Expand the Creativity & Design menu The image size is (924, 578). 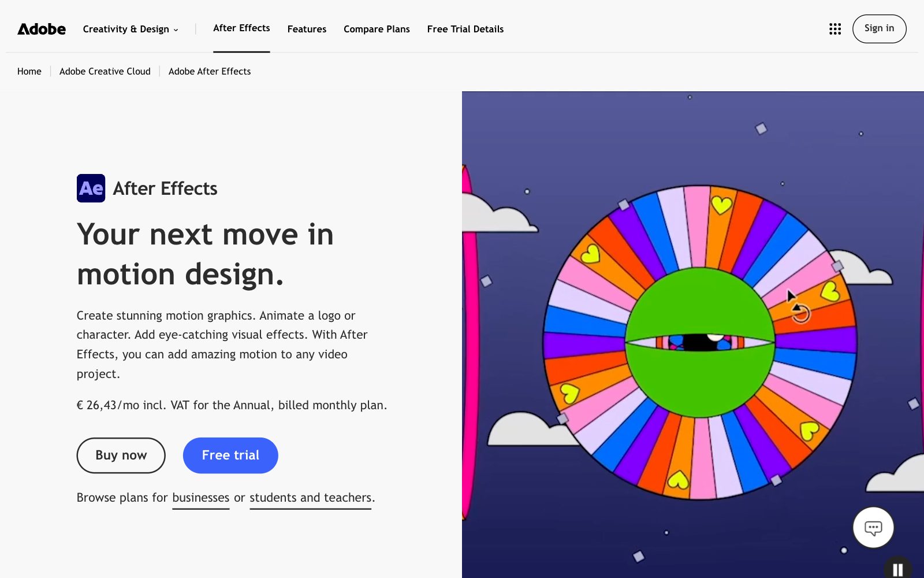tap(131, 29)
